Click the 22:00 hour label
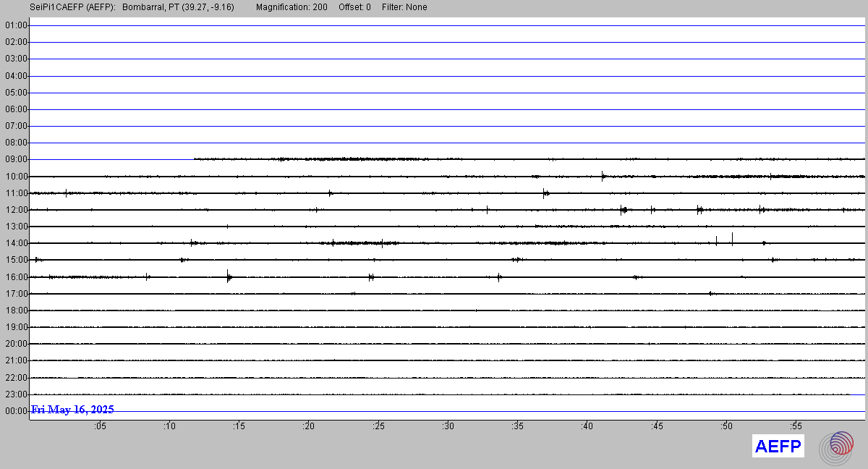 click(x=16, y=378)
